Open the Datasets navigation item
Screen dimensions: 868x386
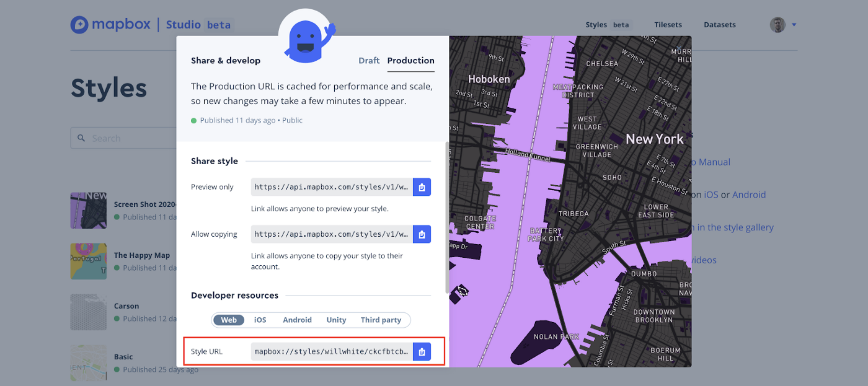(x=720, y=25)
